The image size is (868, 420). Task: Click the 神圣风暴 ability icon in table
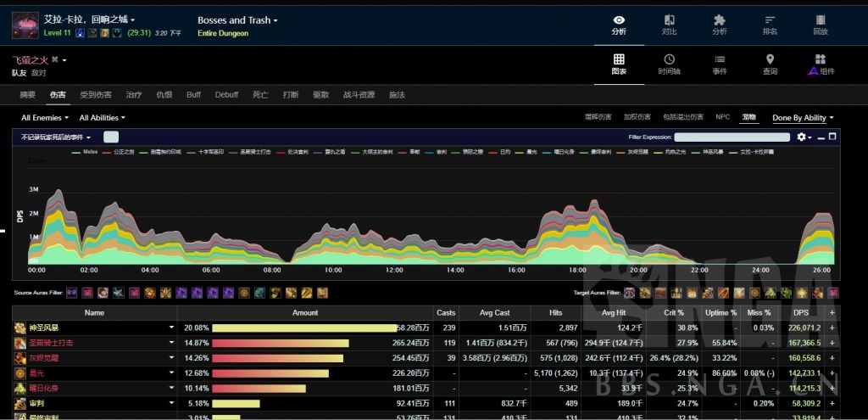[19, 328]
